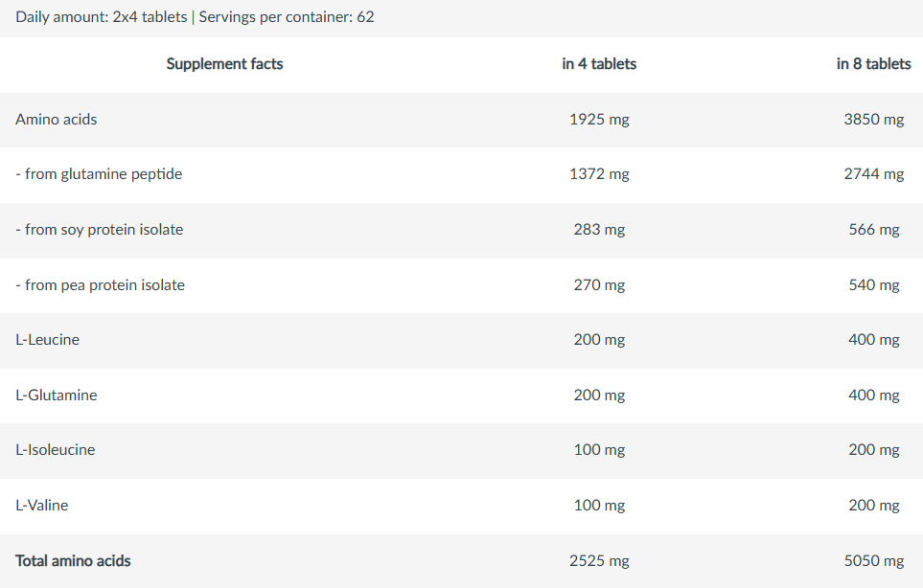
Task: Select '- from soy protein isolate' label
Action: (100, 230)
